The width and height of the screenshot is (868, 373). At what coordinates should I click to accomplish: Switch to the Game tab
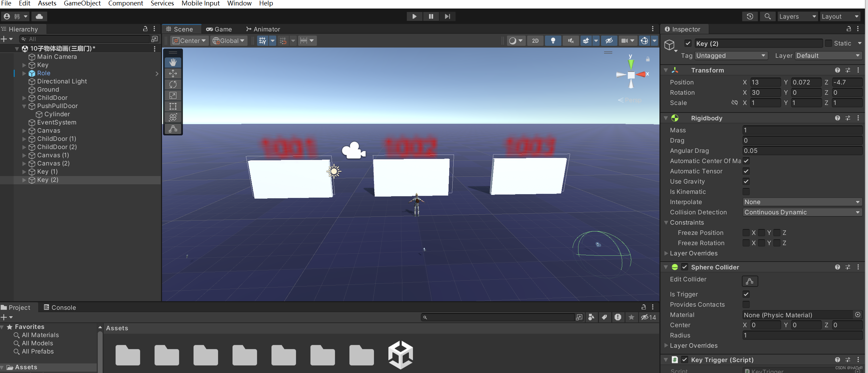click(219, 29)
